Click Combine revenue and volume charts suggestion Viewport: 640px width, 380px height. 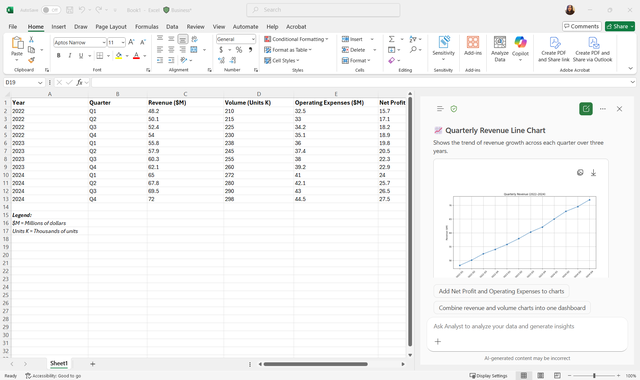tap(512, 308)
